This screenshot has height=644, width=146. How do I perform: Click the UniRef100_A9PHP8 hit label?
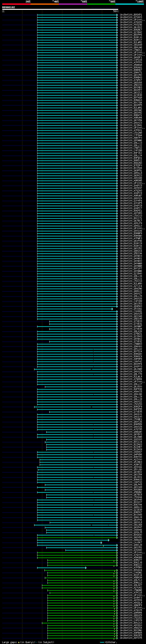click(131, 359)
